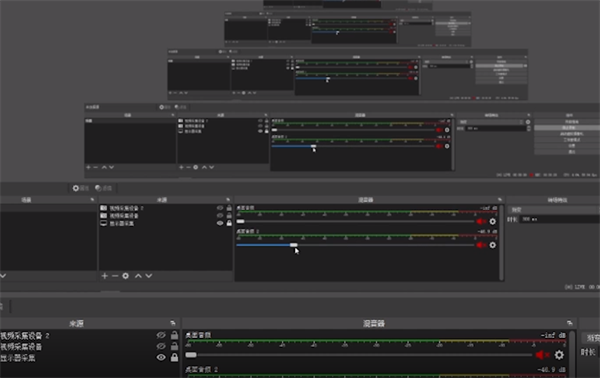Open 桌面音频 gear settings in foreground mixer

(x=559, y=355)
